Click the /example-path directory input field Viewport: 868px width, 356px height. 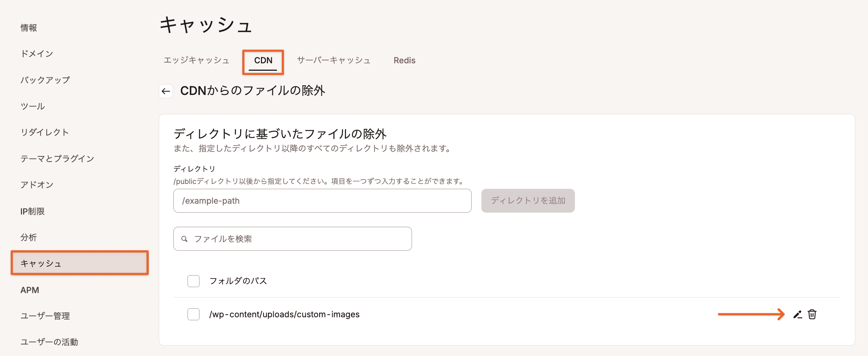pos(322,201)
